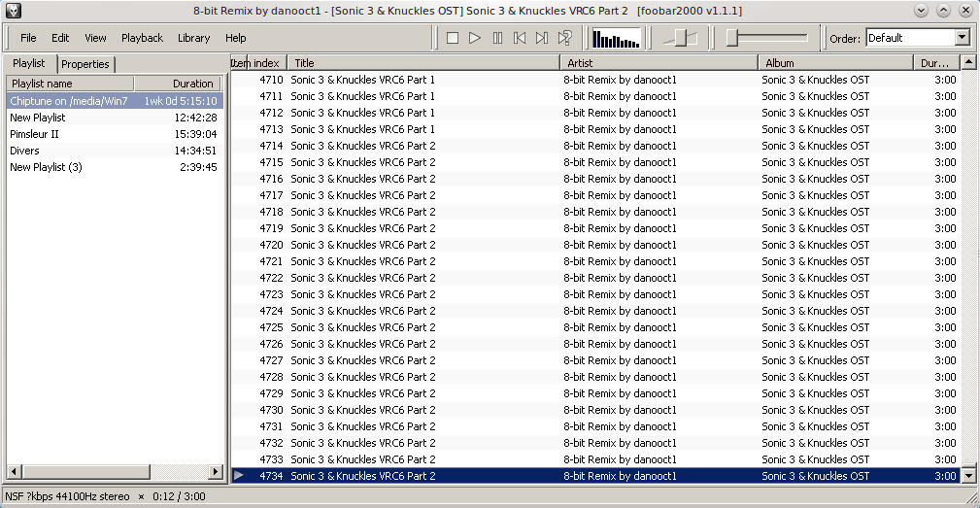Skip to the previous track
980x508 pixels.
click(520, 38)
